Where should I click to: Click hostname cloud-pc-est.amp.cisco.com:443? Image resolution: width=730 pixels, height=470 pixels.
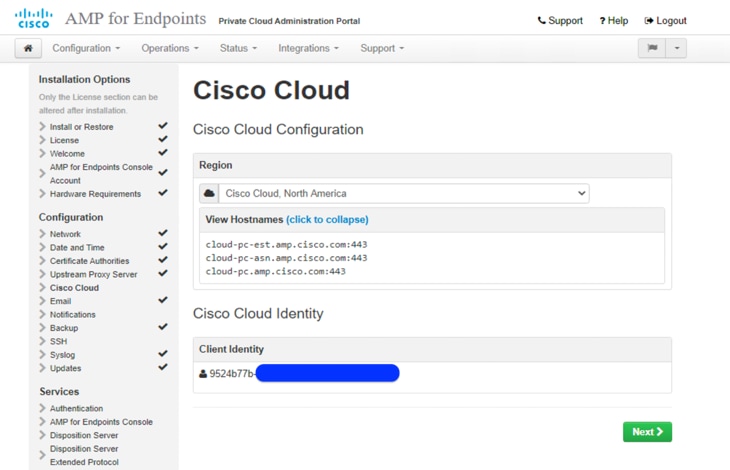coord(286,245)
